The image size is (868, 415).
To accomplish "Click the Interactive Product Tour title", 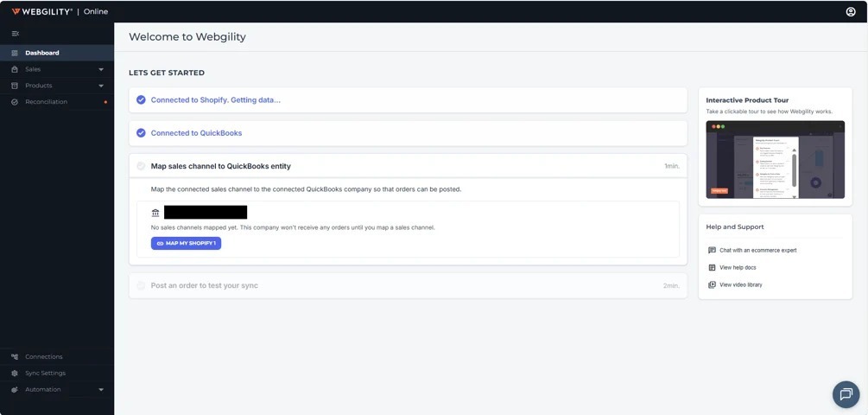I will [747, 100].
